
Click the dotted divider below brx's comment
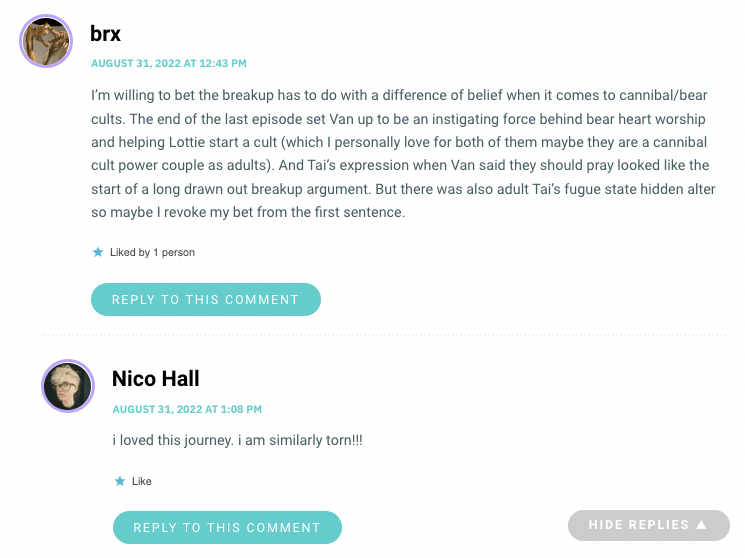click(383, 335)
